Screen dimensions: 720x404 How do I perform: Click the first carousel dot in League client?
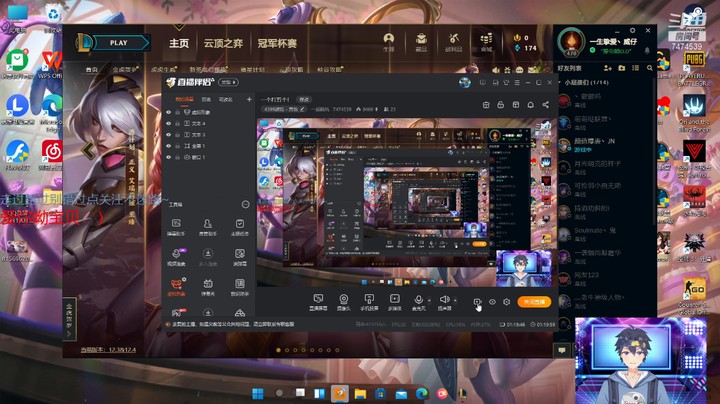(x=278, y=350)
